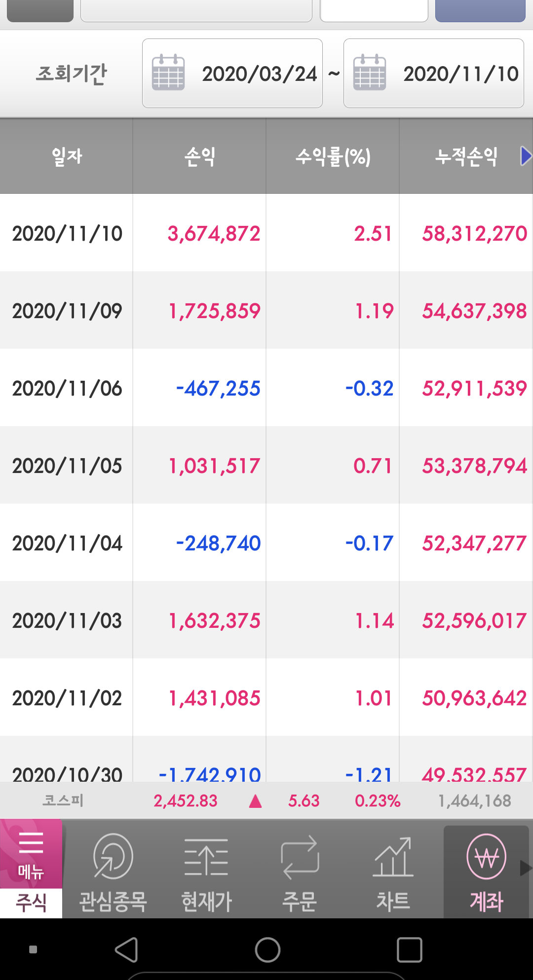Change end date 2020/11/10

[x=460, y=74]
